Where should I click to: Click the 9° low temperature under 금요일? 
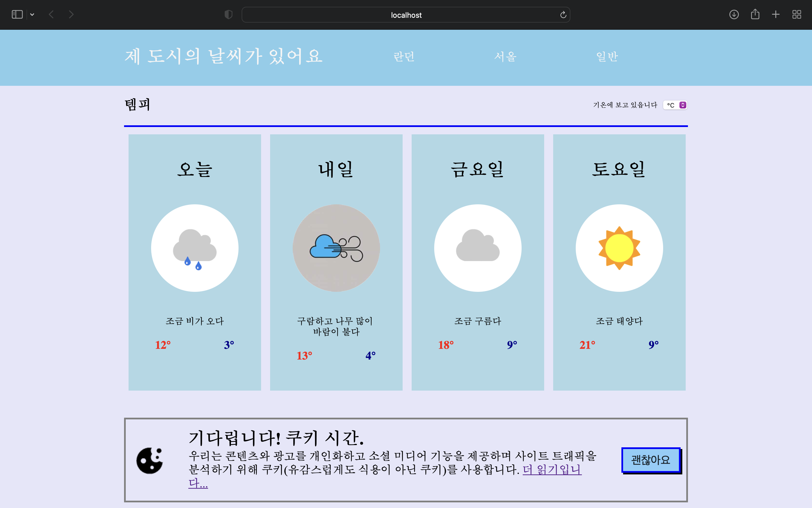pyautogui.click(x=512, y=345)
